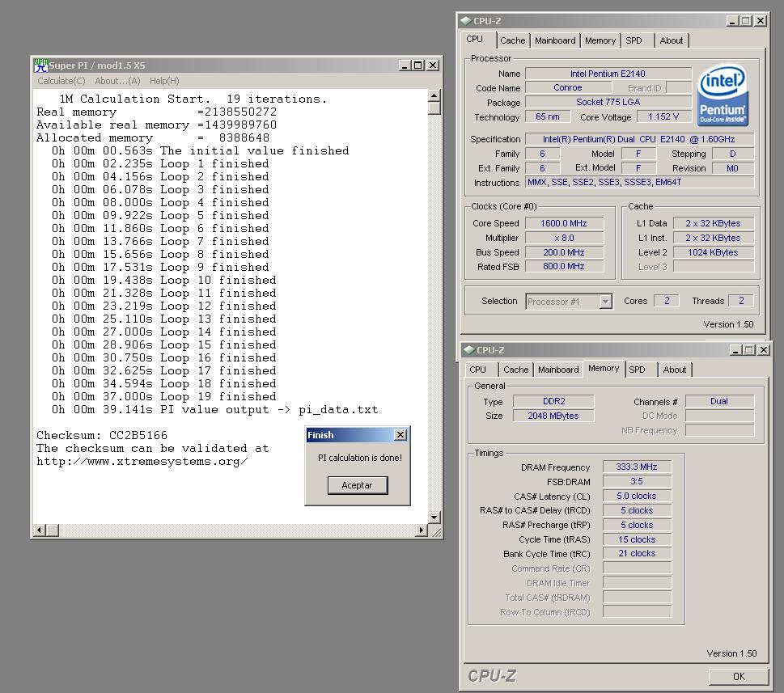Image resolution: width=784 pixels, height=693 pixels.
Task: Maximize the Super PI window
Action: coord(418,65)
